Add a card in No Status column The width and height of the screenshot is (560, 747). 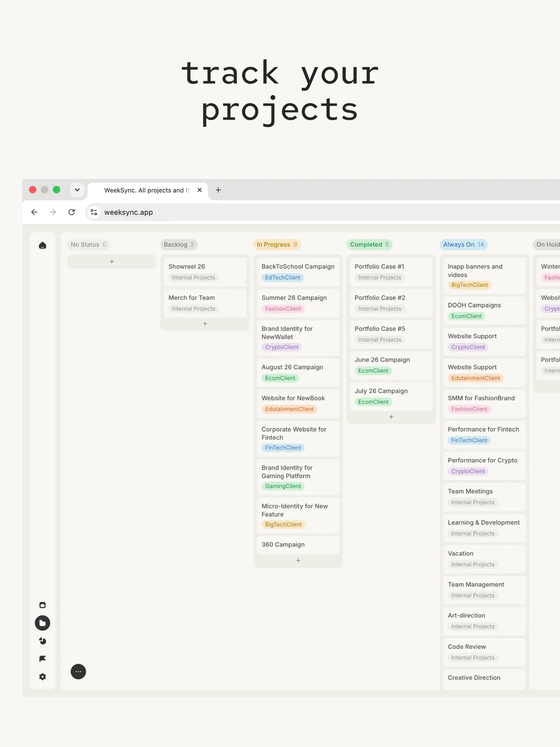[x=112, y=262]
